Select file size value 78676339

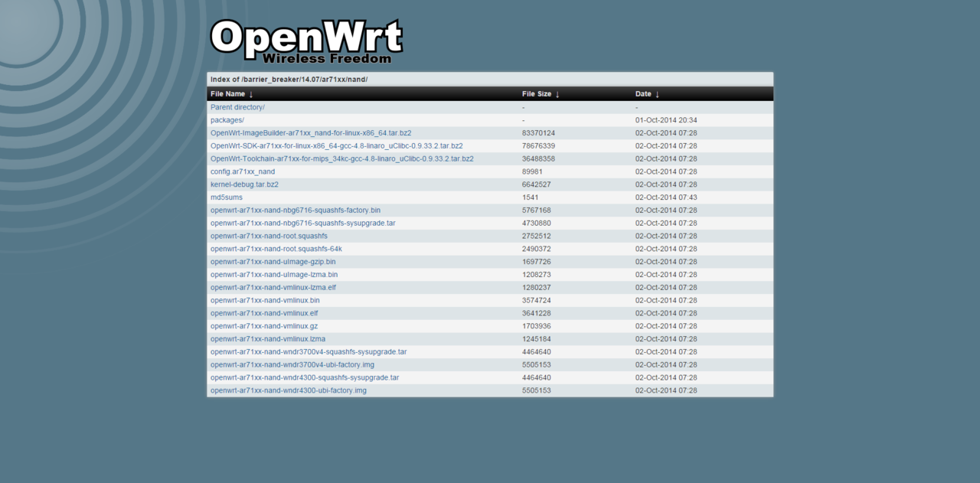click(x=538, y=146)
